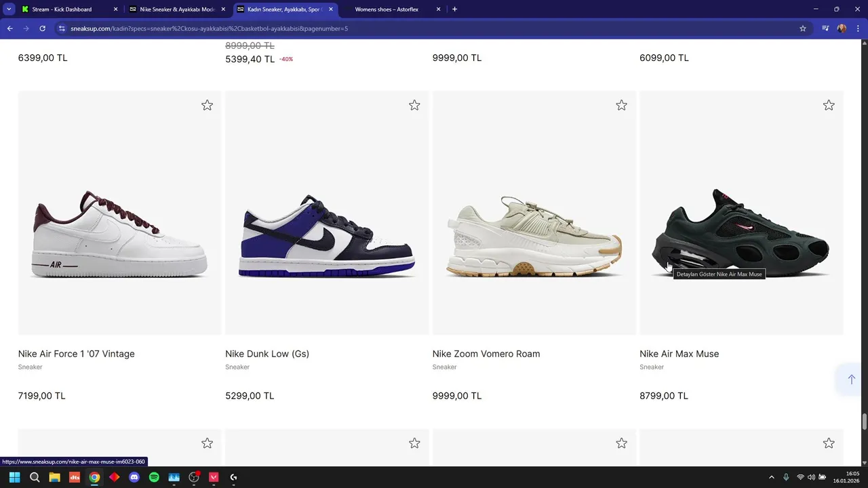
Task: Open the DTS app in the taskbar
Action: pyautogui.click(x=75, y=477)
